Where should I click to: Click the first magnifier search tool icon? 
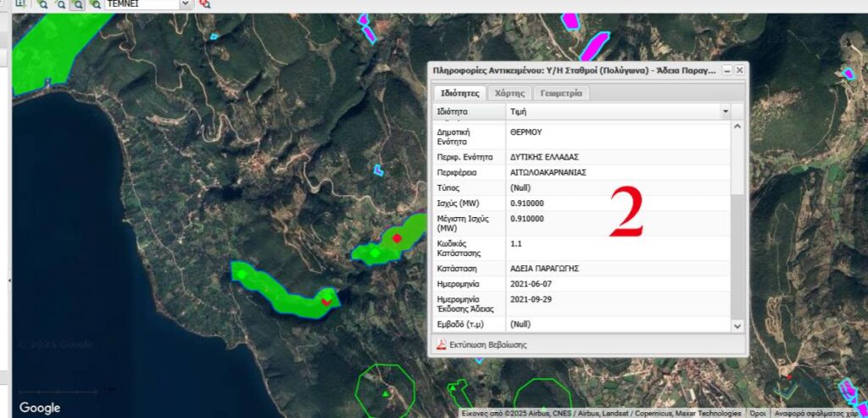click(x=42, y=3)
